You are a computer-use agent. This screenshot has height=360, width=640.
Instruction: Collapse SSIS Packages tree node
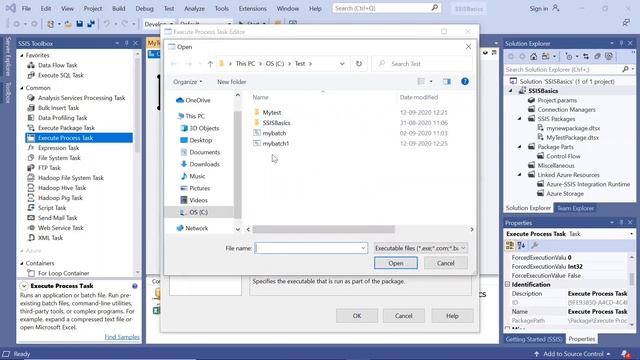[520, 119]
